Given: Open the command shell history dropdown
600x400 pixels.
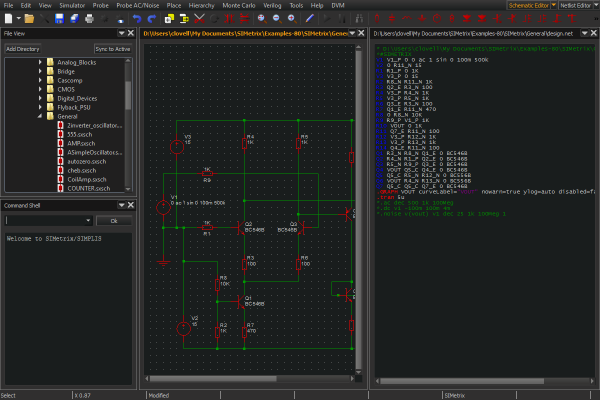Looking at the screenshot, I should coord(88,220).
